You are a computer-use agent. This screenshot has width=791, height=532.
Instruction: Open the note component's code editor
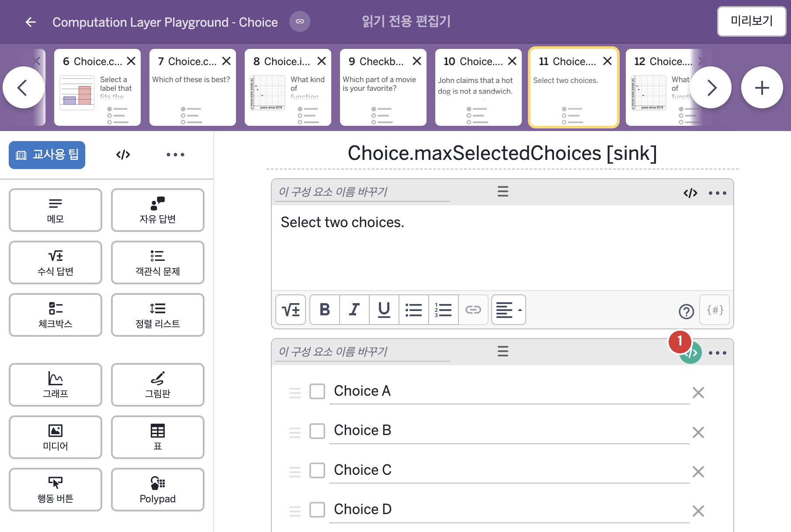[x=690, y=193]
